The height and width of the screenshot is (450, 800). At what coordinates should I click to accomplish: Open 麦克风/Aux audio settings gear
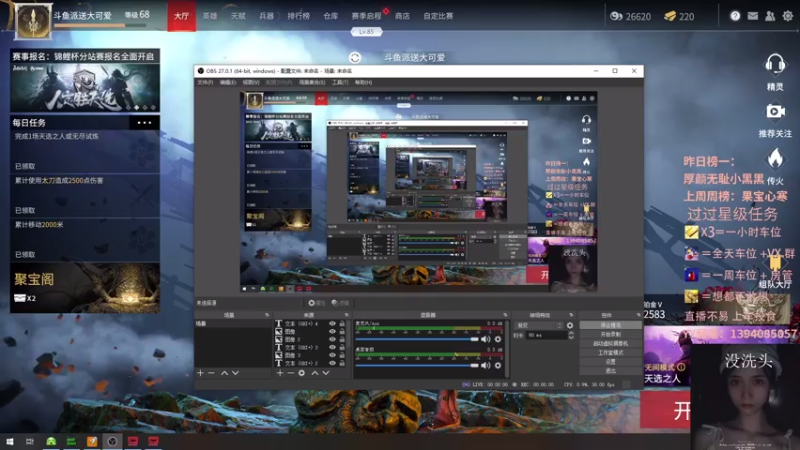498,339
